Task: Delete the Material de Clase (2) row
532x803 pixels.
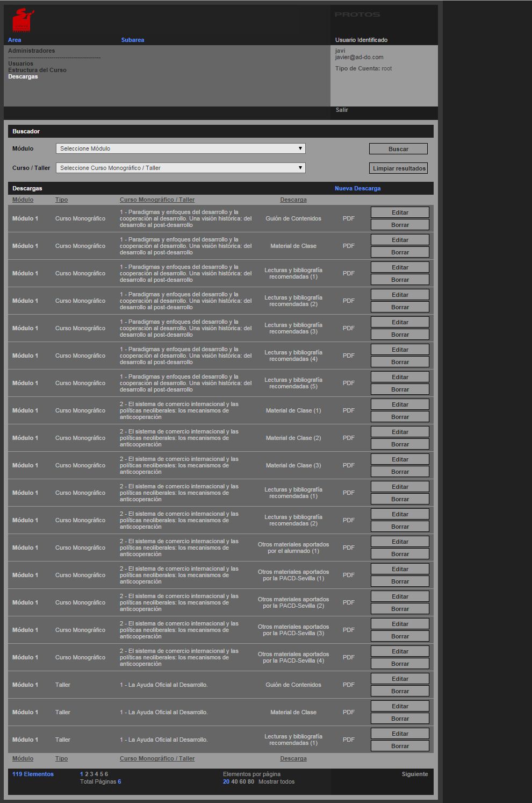Action: tap(400, 444)
